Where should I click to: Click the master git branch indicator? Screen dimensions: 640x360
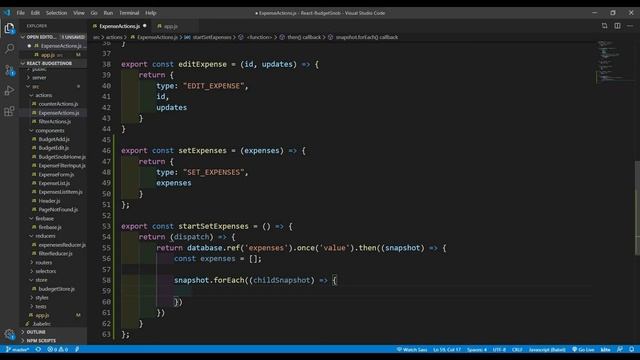pos(17,349)
